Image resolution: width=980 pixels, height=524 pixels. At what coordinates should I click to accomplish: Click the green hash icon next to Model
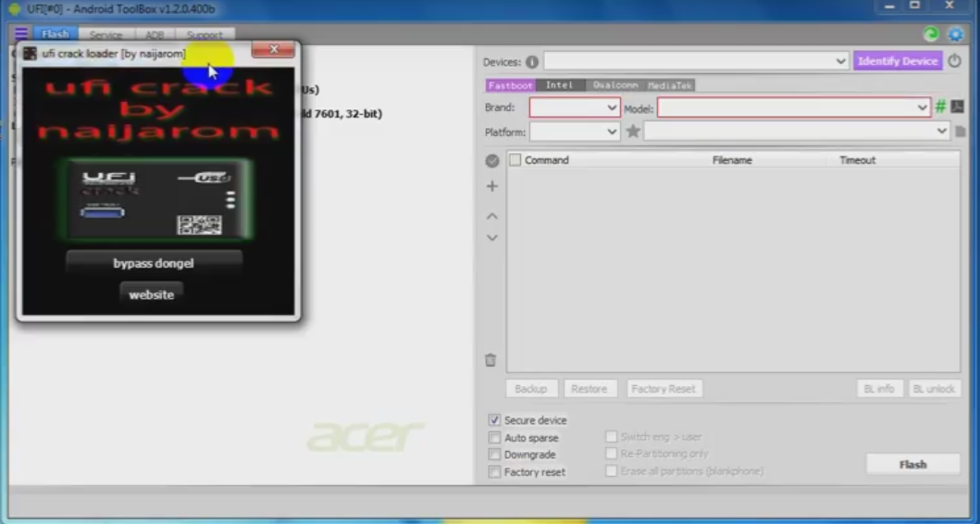pyautogui.click(x=940, y=106)
